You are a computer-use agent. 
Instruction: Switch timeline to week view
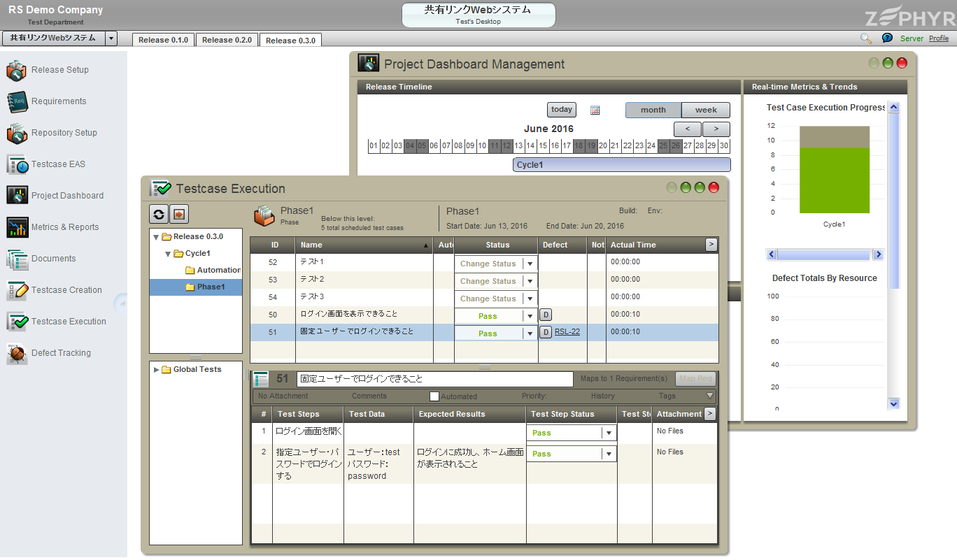tap(705, 110)
